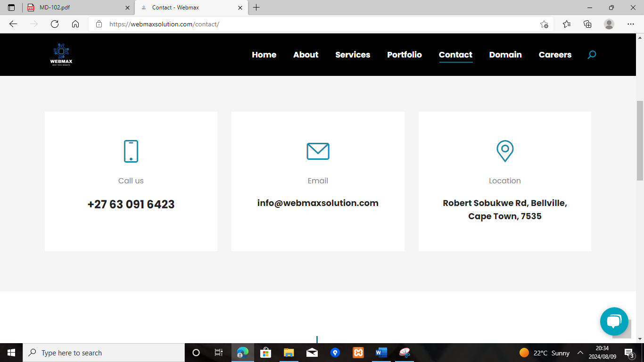Go to Home in navigation menu
This screenshot has width=644, height=362.
point(264,55)
